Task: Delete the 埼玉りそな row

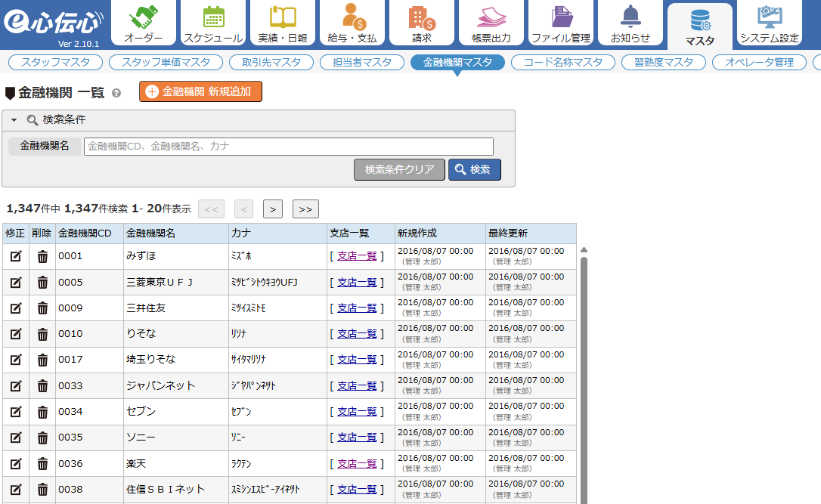Action: [x=42, y=360]
